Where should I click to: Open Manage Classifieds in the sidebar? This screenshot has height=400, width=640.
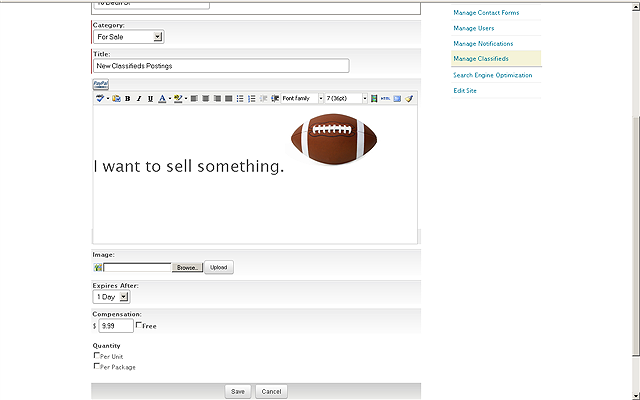481,59
